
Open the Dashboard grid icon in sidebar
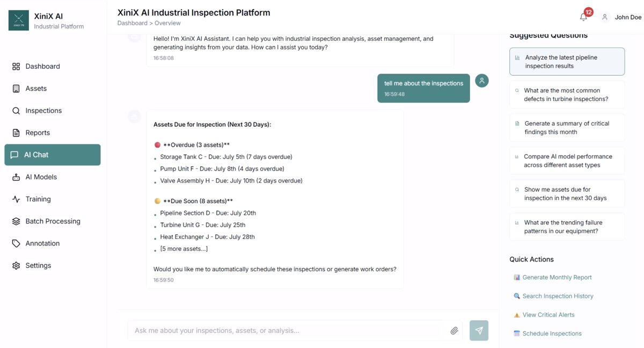(16, 66)
